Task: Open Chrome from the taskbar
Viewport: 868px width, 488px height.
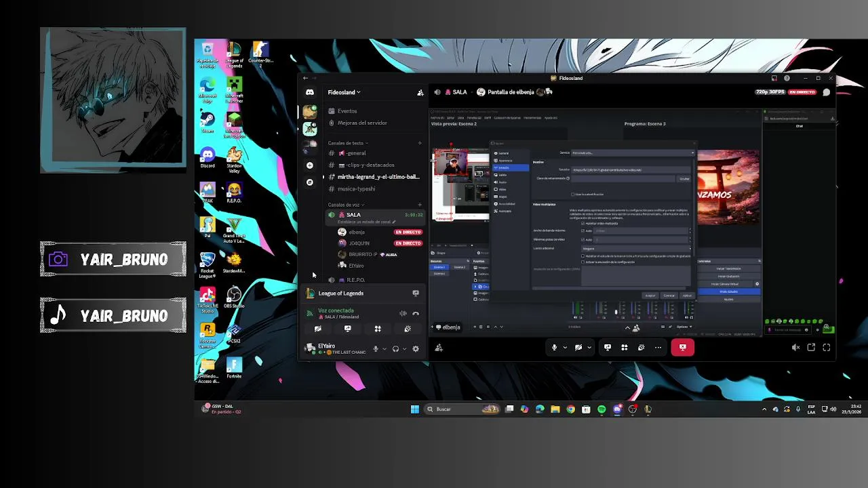Action: click(x=570, y=409)
